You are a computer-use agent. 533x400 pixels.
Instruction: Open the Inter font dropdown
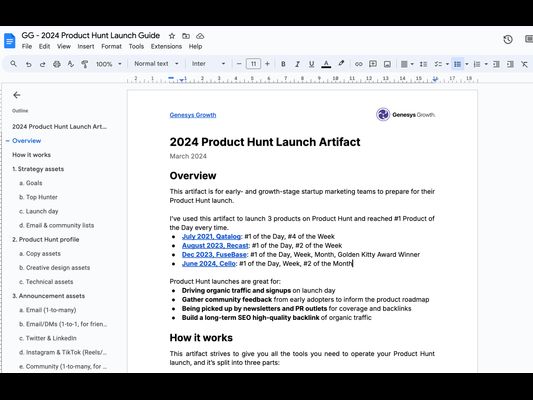point(208,64)
